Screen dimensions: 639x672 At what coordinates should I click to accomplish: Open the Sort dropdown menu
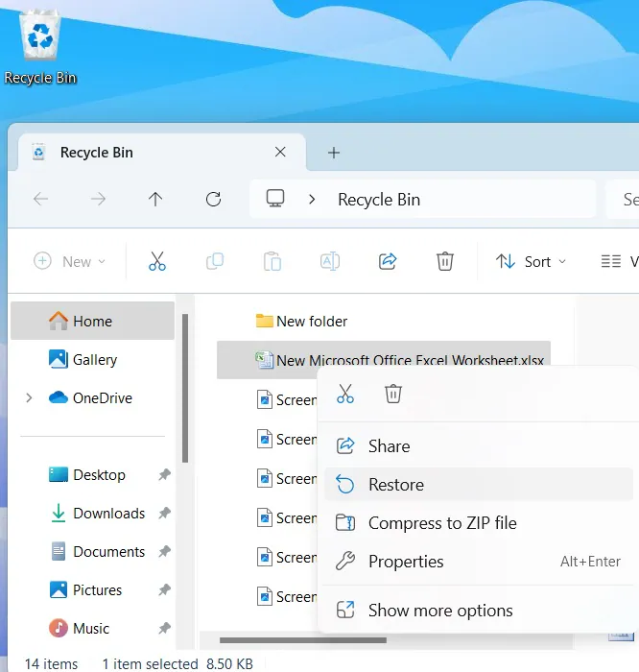[x=532, y=261]
